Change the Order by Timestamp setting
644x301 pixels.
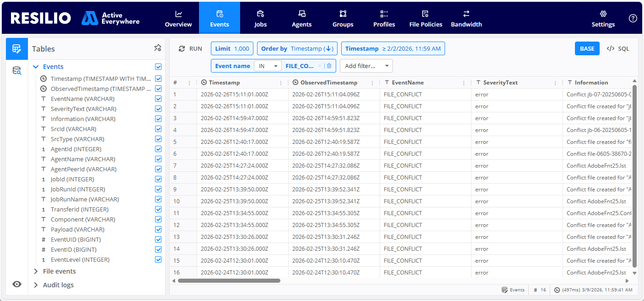[x=297, y=49]
